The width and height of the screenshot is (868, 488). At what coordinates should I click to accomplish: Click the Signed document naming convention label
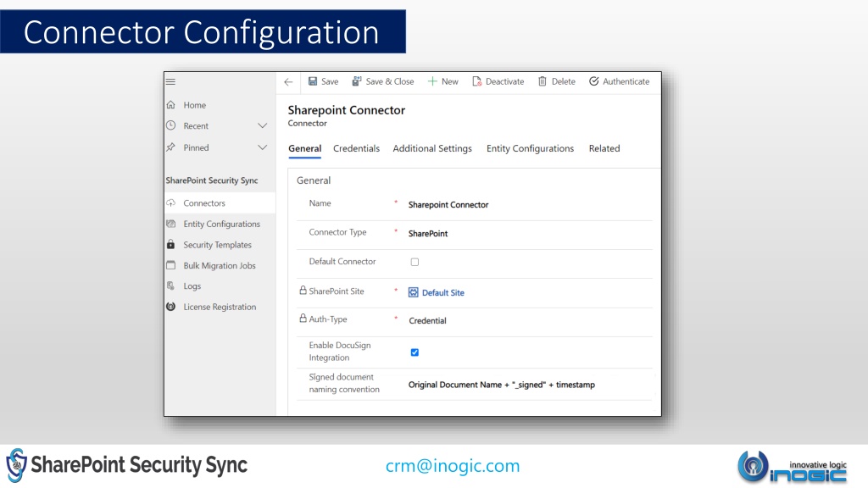(x=344, y=383)
